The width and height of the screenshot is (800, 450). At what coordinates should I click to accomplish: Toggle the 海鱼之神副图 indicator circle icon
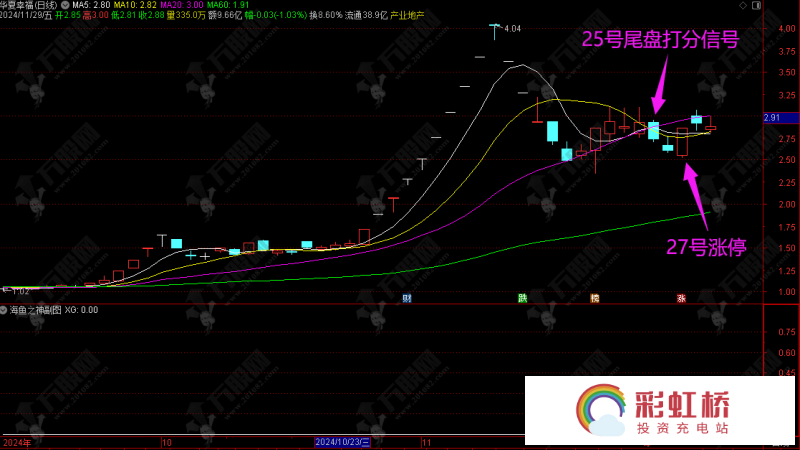[4, 310]
